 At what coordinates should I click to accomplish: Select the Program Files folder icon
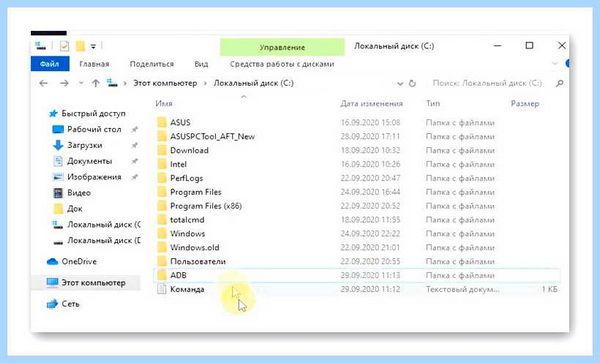pos(162,192)
